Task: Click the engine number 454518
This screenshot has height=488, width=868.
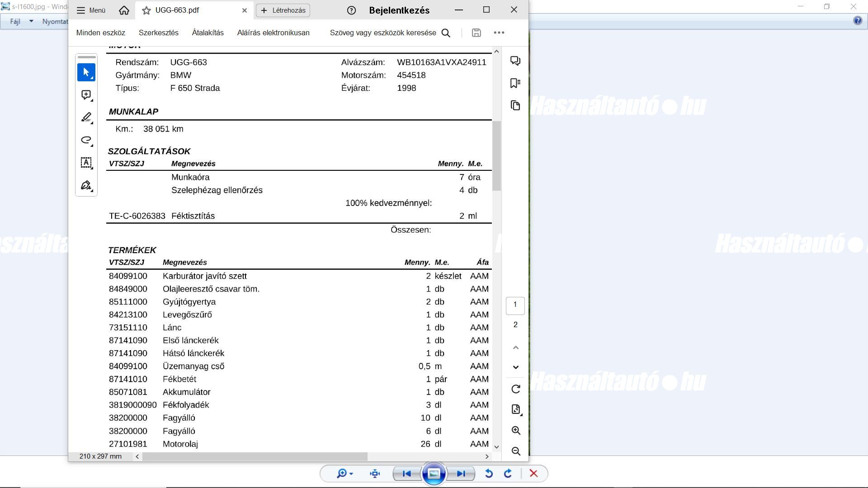Action: pyautogui.click(x=411, y=75)
